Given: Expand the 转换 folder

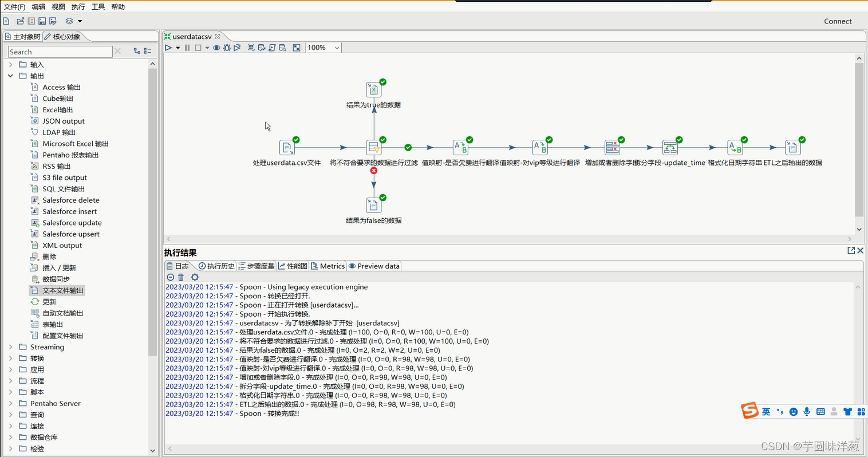Looking at the screenshot, I should click(x=10, y=358).
